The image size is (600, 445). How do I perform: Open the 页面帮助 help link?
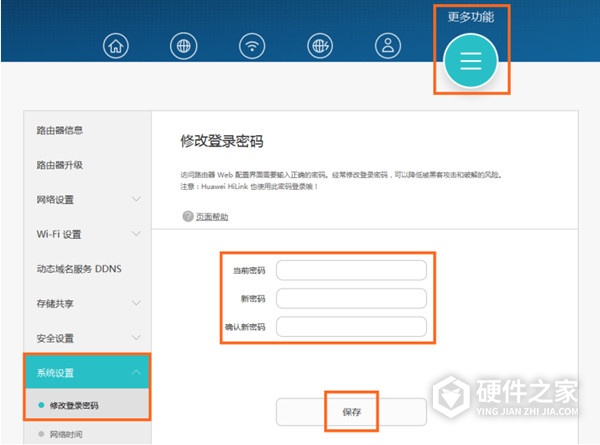coord(212,217)
